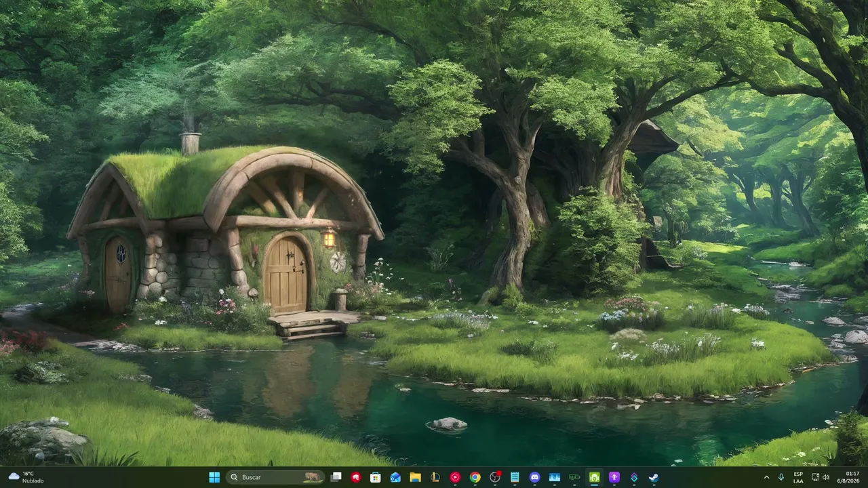Open the dark graphics-card taskbar icon
This screenshot has width=868, height=488.
click(574, 477)
